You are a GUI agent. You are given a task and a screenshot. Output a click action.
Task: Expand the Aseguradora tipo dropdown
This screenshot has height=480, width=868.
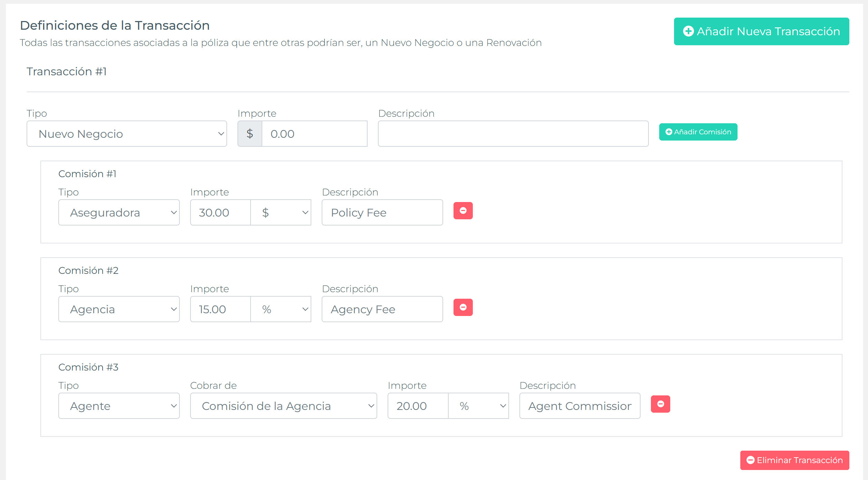click(x=119, y=213)
